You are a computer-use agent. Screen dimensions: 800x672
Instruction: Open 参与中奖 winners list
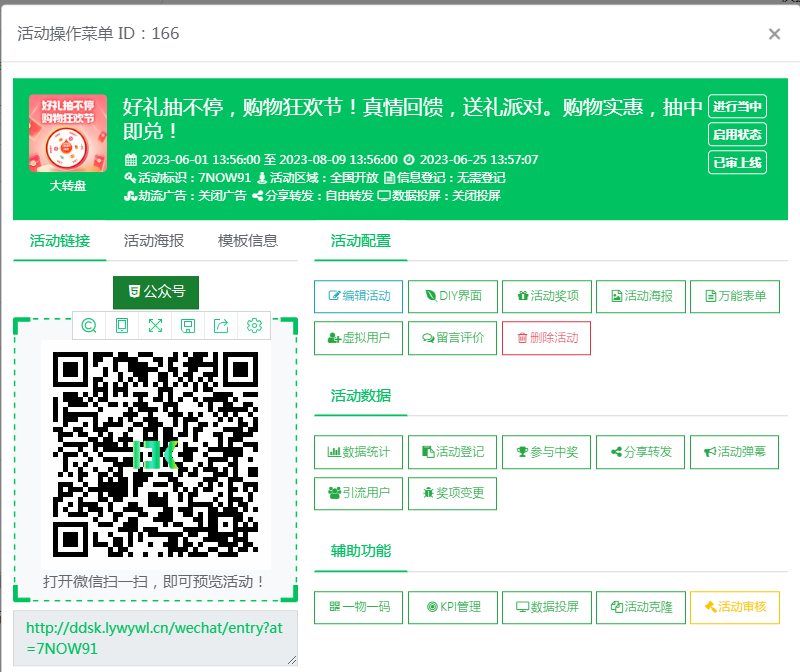point(546,452)
